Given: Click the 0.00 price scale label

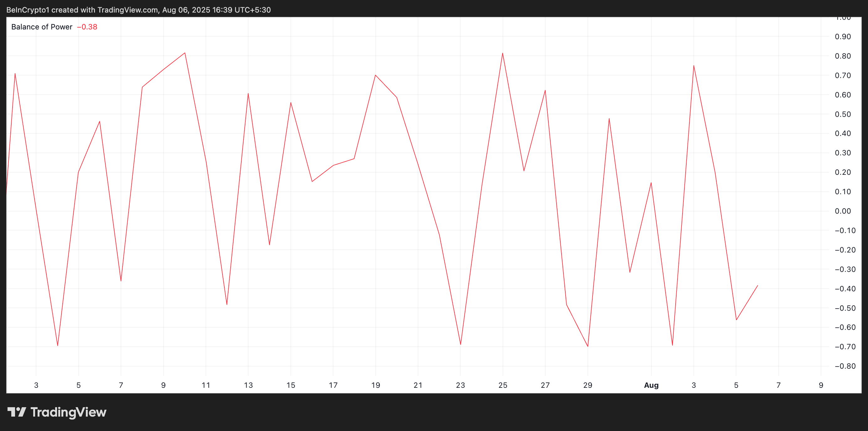Looking at the screenshot, I should 843,211.
